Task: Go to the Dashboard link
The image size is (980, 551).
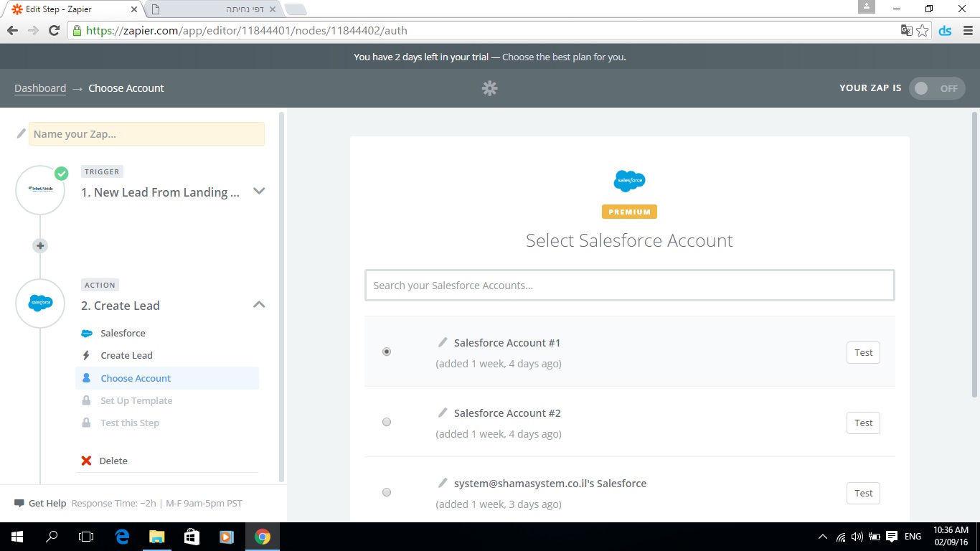Action: click(40, 88)
